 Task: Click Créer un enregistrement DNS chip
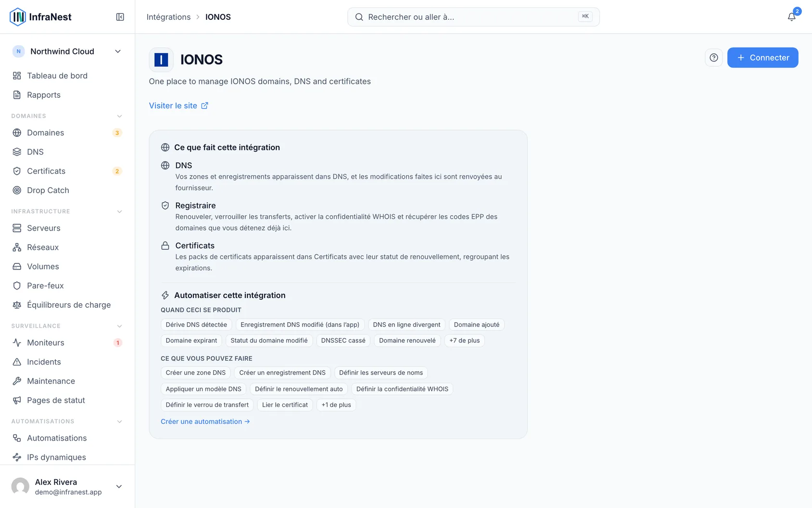point(282,373)
